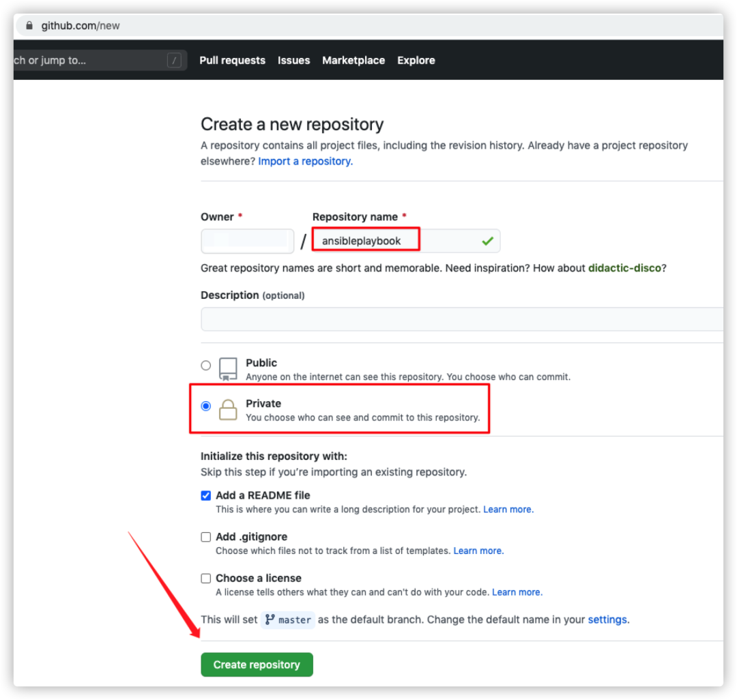737x700 pixels.
Task: Open the default branch settings link
Action: pos(607,619)
